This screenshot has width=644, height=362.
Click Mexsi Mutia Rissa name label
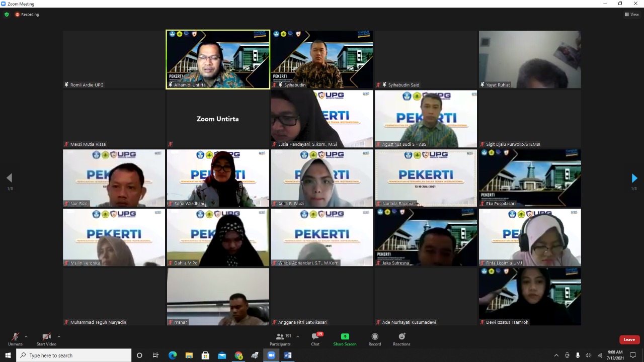click(88, 144)
